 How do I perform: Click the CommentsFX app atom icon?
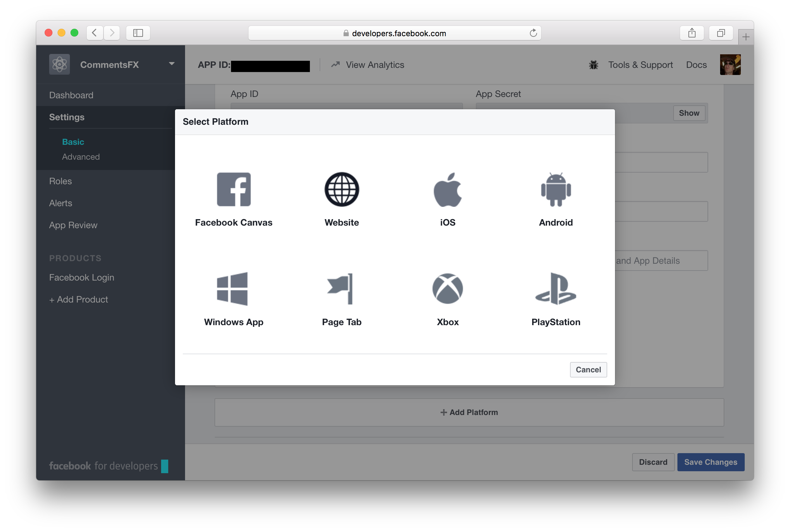pos(60,64)
